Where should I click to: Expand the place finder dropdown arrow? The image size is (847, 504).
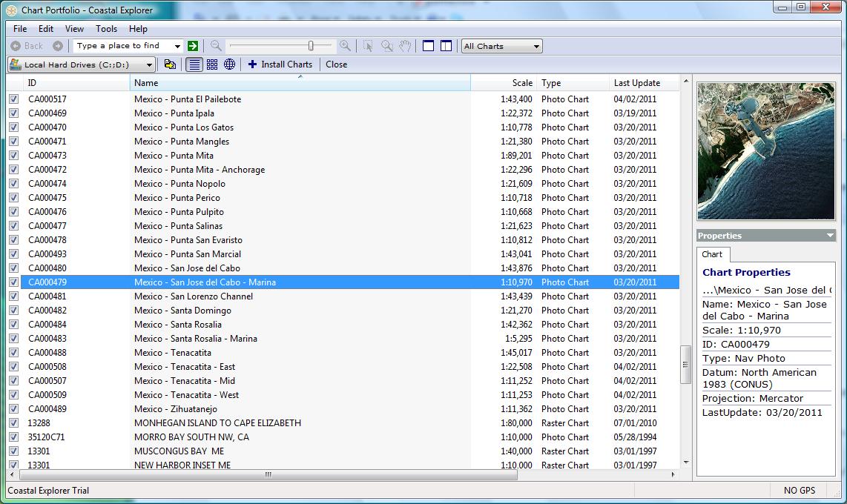177,47
